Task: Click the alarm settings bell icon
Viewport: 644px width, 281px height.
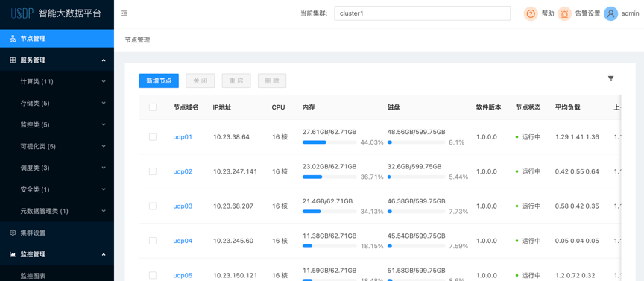Action: tap(564, 13)
